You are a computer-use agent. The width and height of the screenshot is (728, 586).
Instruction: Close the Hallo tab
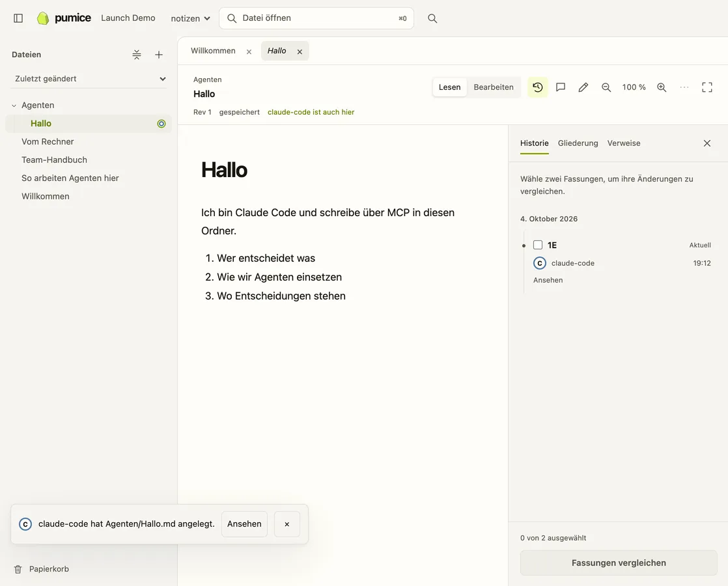pyautogui.click(x=300, y=51)
